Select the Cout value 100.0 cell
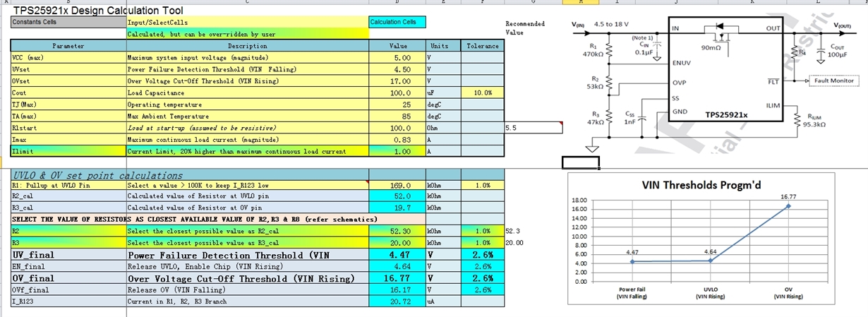The width and height of the screenshot is (868, 317). coord(397,92)
